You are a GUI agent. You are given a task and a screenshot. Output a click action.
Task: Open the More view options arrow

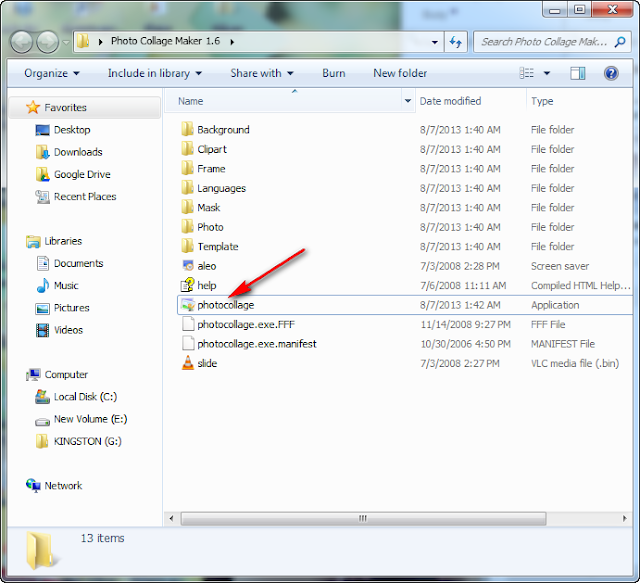tap(547, 73)
